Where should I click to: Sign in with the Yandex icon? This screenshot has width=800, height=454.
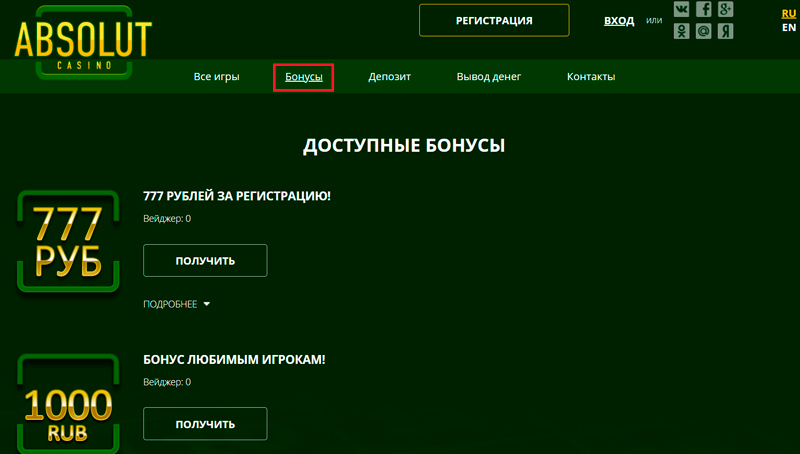[727, 32]
